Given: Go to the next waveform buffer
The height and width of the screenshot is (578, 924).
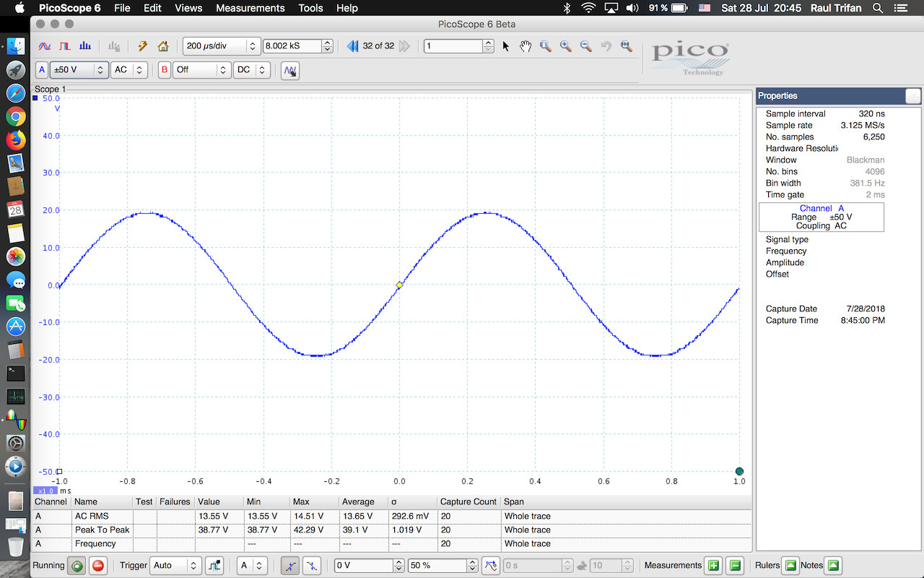Looking at the screenshot, I should coord(404,46).
